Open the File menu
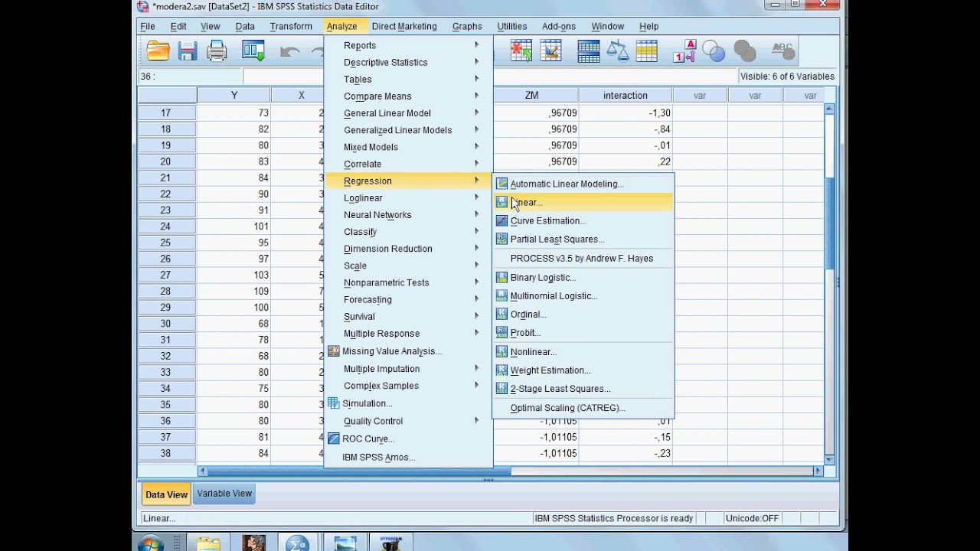Viewport: 980px width, 551px height. pyautogui.click(x=148, y=26)
